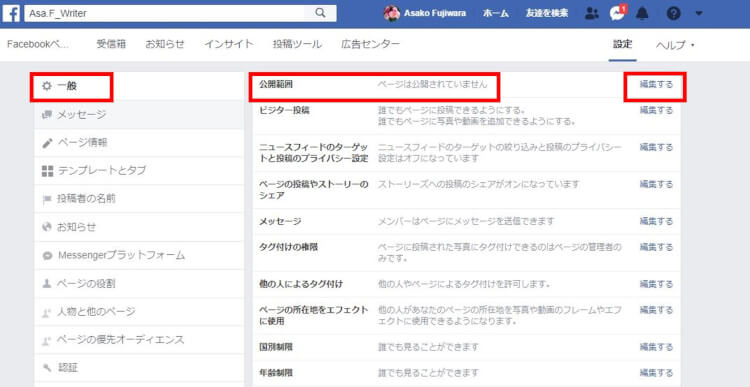Open Asako Fujiwara profile avatar

tap(392, 13)
